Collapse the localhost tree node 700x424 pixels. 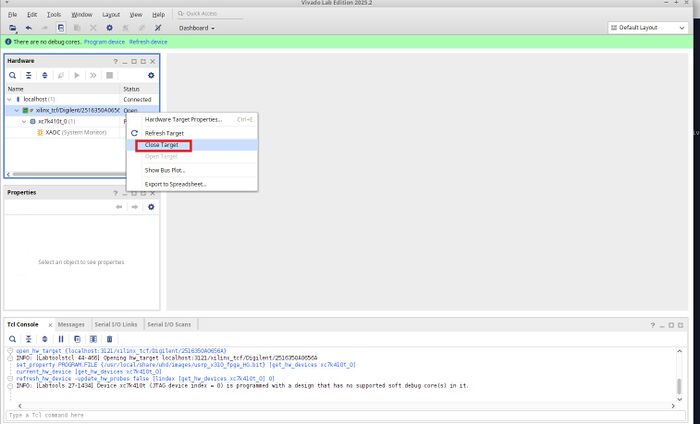9,100
